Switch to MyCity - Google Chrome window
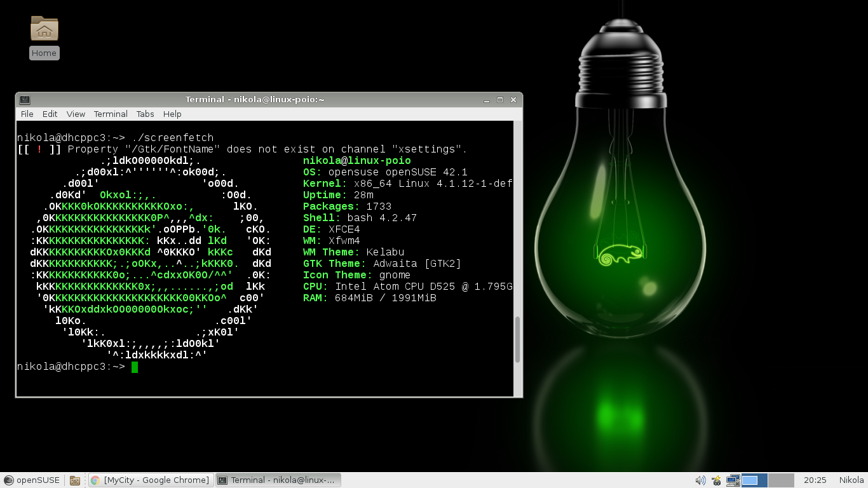Image resolution: width=868 pixels, height=488 pixels. [x=150, y=480]
